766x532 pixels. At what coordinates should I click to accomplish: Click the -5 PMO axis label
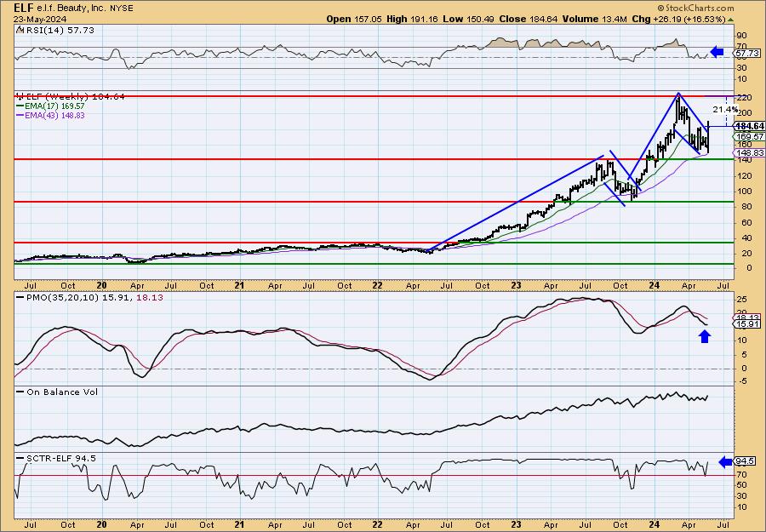tap(741, 382)
